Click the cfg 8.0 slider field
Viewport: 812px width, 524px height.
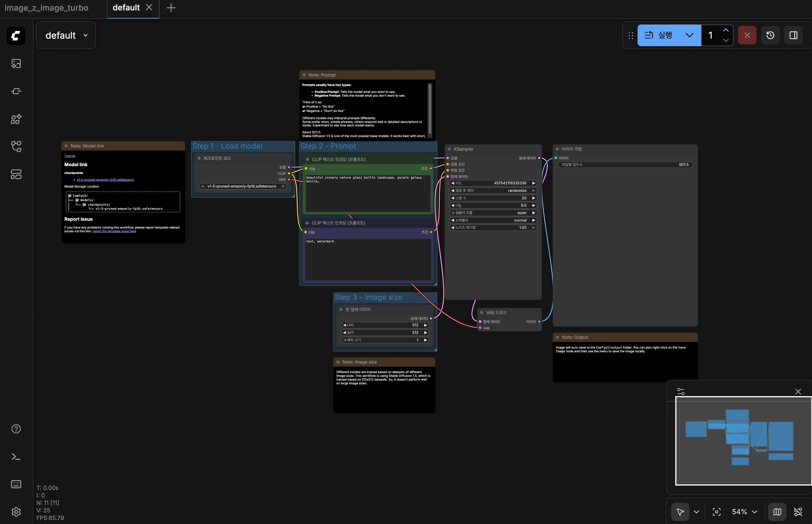[493, 205]
